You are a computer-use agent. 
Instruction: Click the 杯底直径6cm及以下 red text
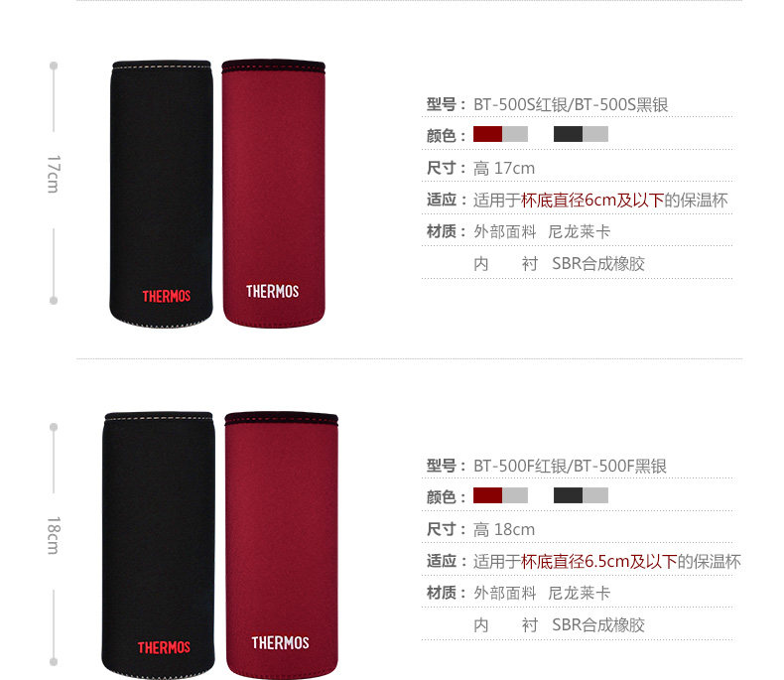[592, 200]
